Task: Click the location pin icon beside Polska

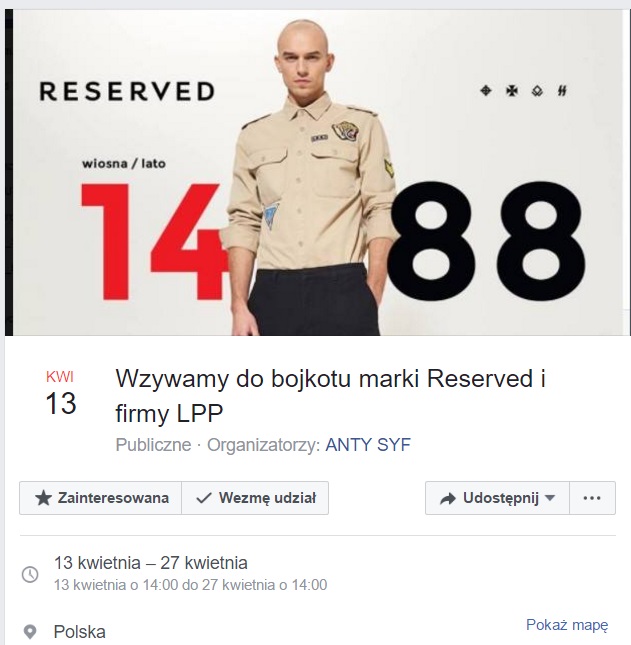Action: tap(30, 632)
